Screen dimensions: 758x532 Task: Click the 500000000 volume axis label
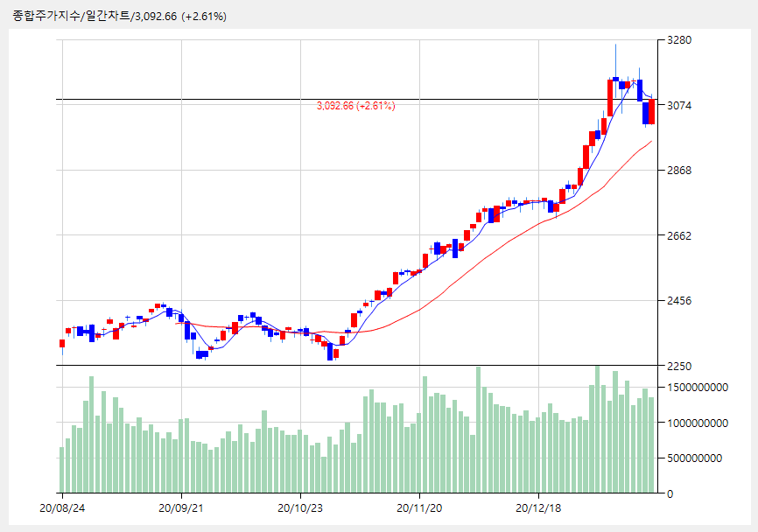pyautogui.click(x=695, y=458)
